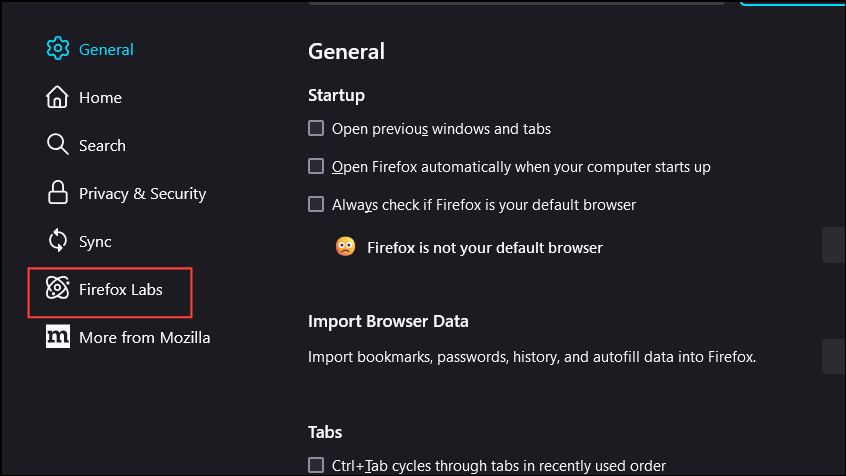Enable Ctrl+Tab recently used order checkbox

(x=316, y=465)
